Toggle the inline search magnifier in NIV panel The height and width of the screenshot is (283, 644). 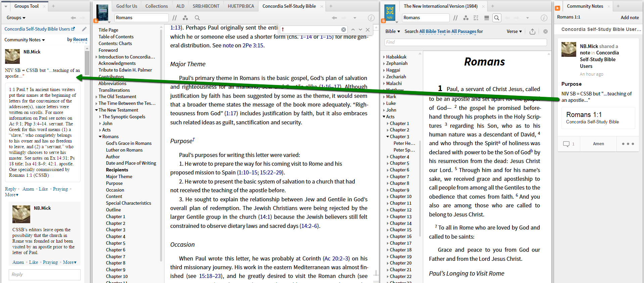click(497, 18)
